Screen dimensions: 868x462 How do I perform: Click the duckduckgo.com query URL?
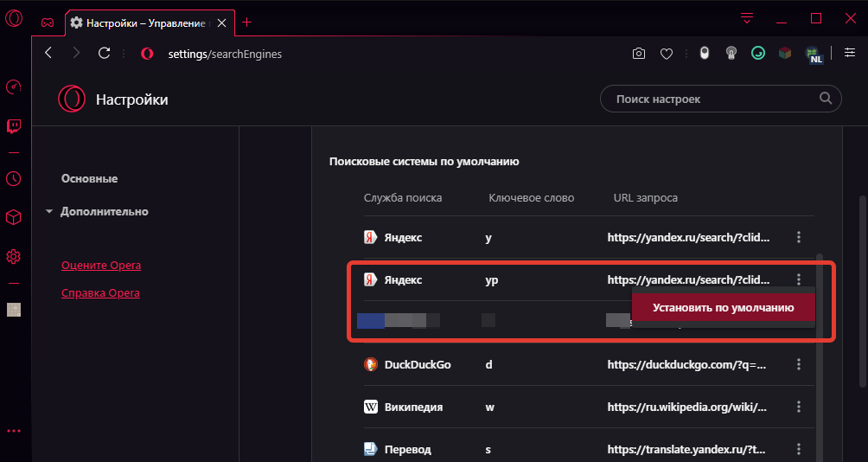coord(686,364)
